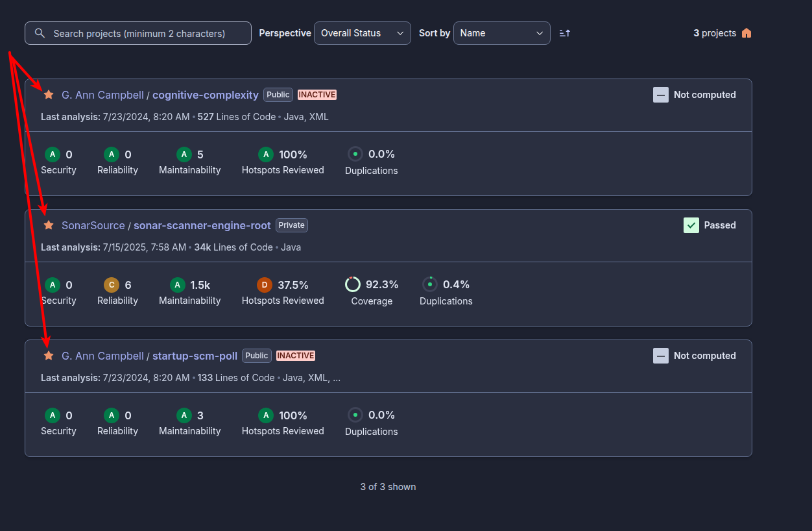Click G. Ann Campbell on cognitive-complexity card
Viewport: 812px width, 531px height.
point(102,95)
